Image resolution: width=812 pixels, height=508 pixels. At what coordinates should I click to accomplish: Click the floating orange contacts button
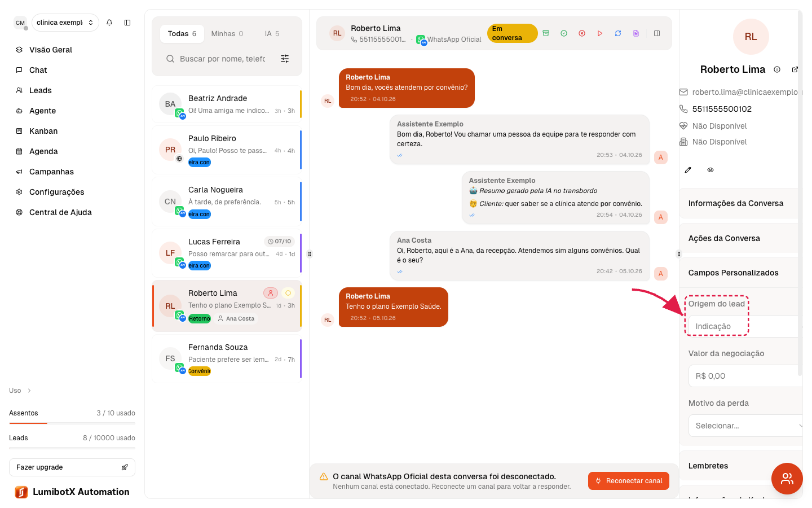click(787, 479)
